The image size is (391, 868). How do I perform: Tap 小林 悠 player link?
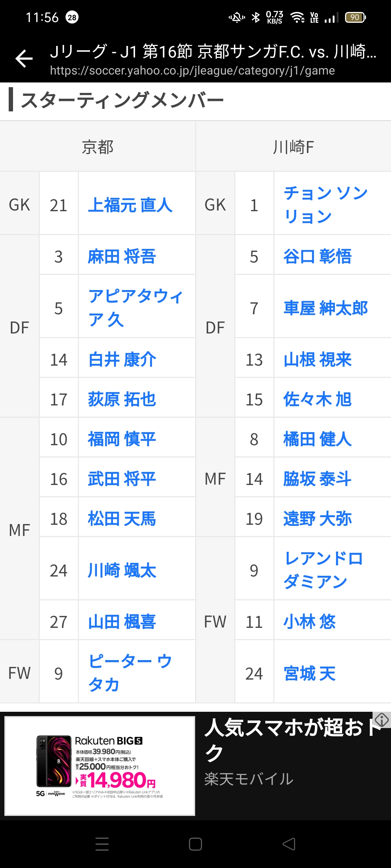click(310, 622)
